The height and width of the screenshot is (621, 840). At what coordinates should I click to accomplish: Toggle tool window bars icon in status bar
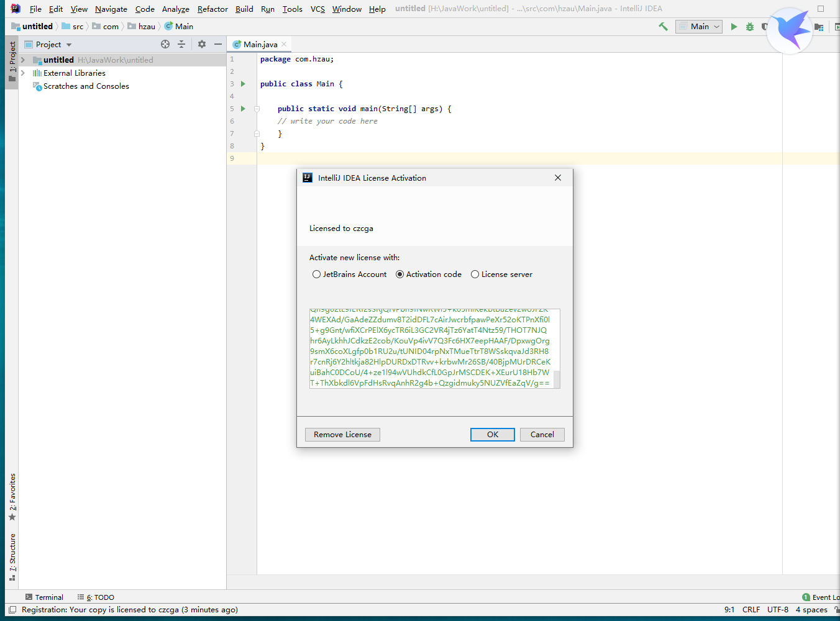click(12, 610)
